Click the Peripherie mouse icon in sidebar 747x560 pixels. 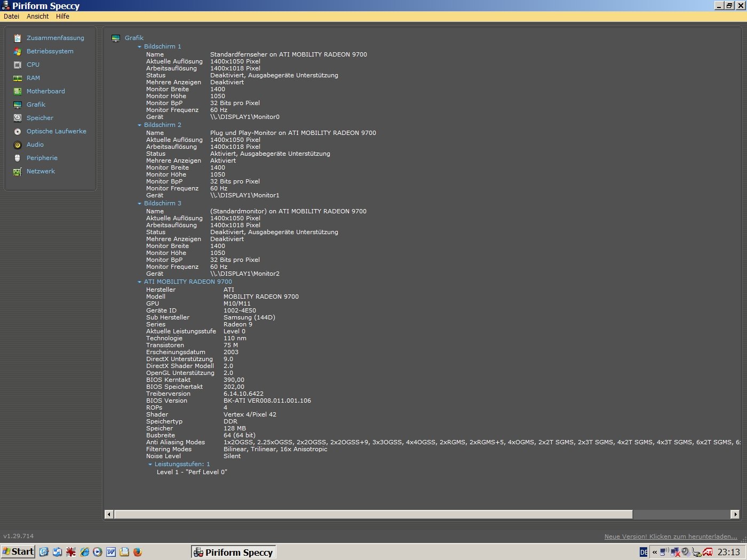pos(18,158)
